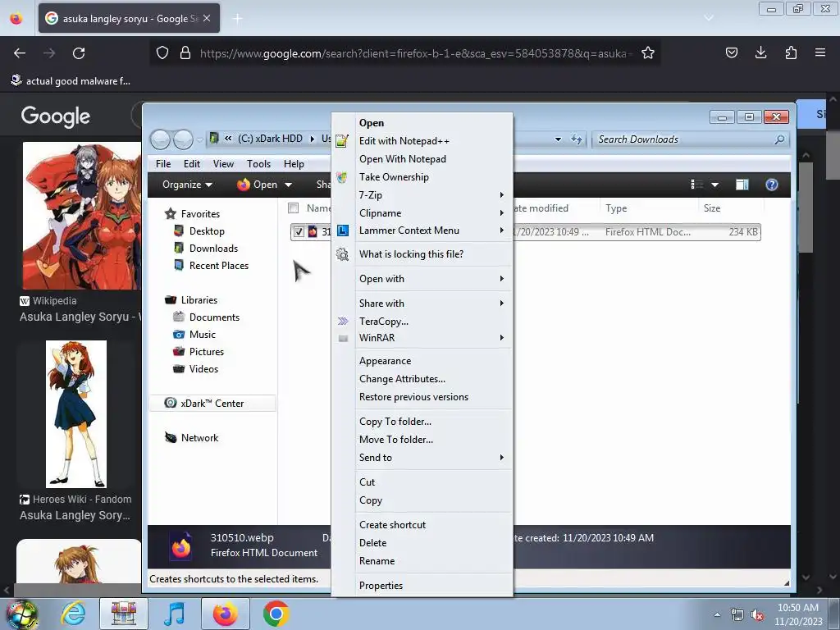Click the Search Downloads magnifier icon
The width and height of the screenshot is (840, 630).
click(779, 139)
